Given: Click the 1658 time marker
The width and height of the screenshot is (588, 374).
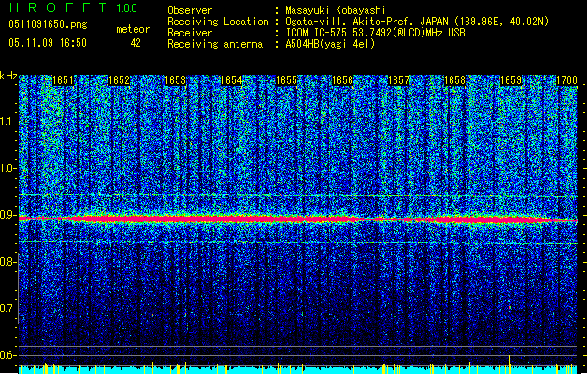Looking at the screenshot, I should [454, 81].
